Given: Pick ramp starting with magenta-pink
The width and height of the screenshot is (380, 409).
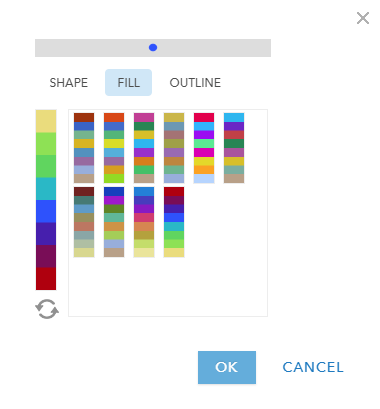Looking at the screenshot, I should [144, 148].
